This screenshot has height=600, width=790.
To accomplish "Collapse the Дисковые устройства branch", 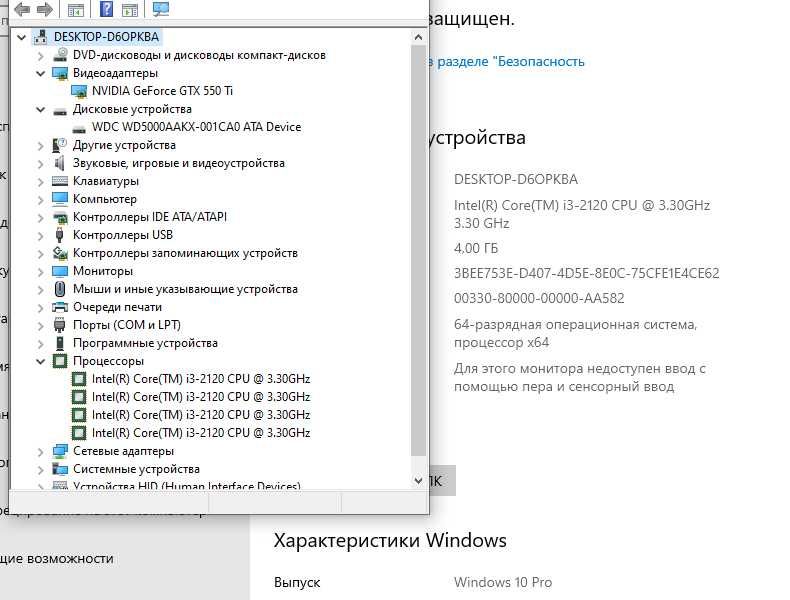I will click(41, 109).
